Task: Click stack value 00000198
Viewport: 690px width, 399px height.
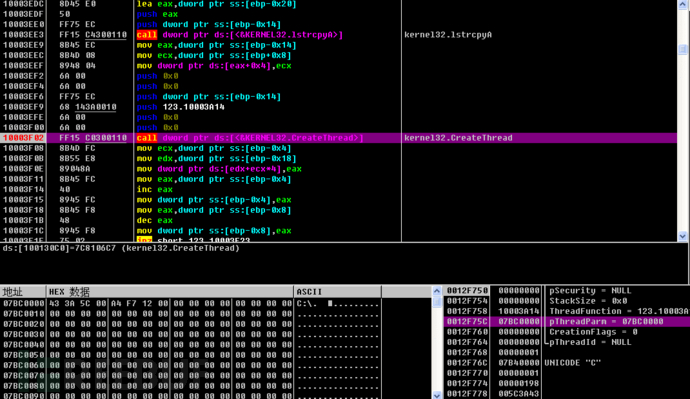Action: [519, 383]
